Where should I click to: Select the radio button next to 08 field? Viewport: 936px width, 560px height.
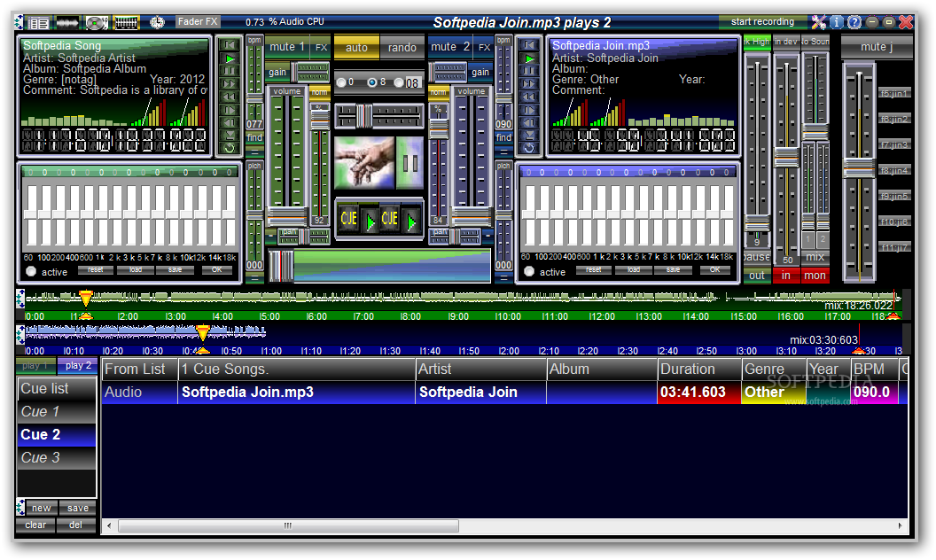[x=399, y=82]
